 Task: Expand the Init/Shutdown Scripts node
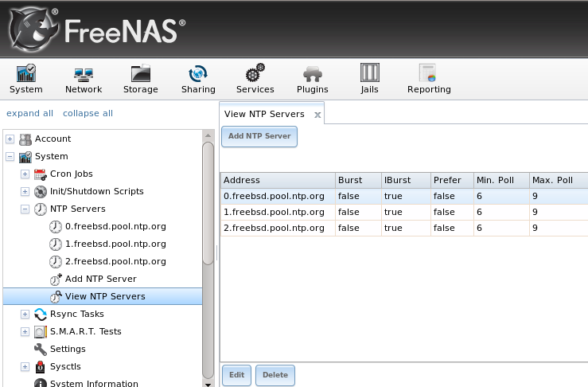(x=25, y=192)
